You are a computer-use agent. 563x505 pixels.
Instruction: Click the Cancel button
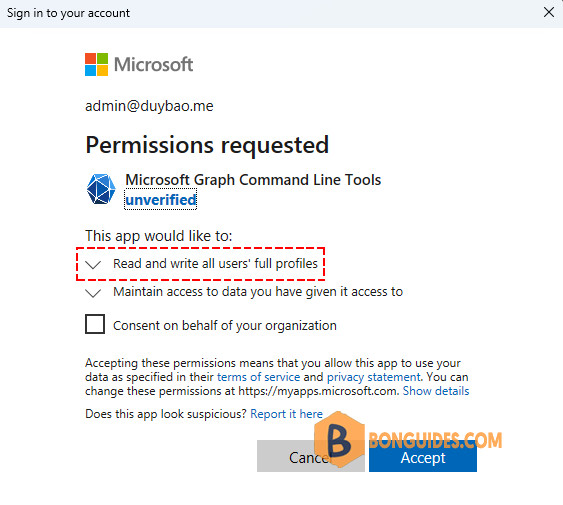(311, 456)
